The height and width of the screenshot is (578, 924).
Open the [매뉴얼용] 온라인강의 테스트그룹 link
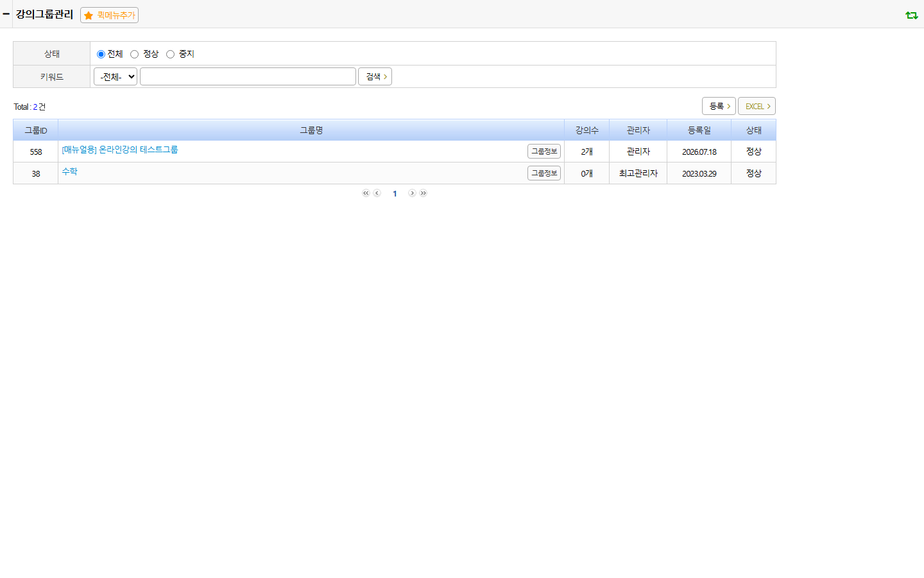coord(120,150)
